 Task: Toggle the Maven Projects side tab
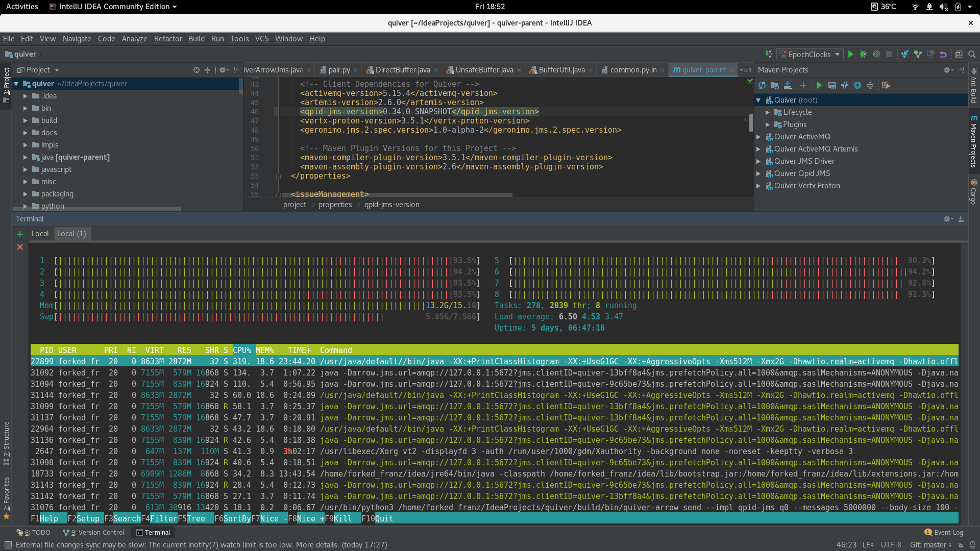point(974,142)
